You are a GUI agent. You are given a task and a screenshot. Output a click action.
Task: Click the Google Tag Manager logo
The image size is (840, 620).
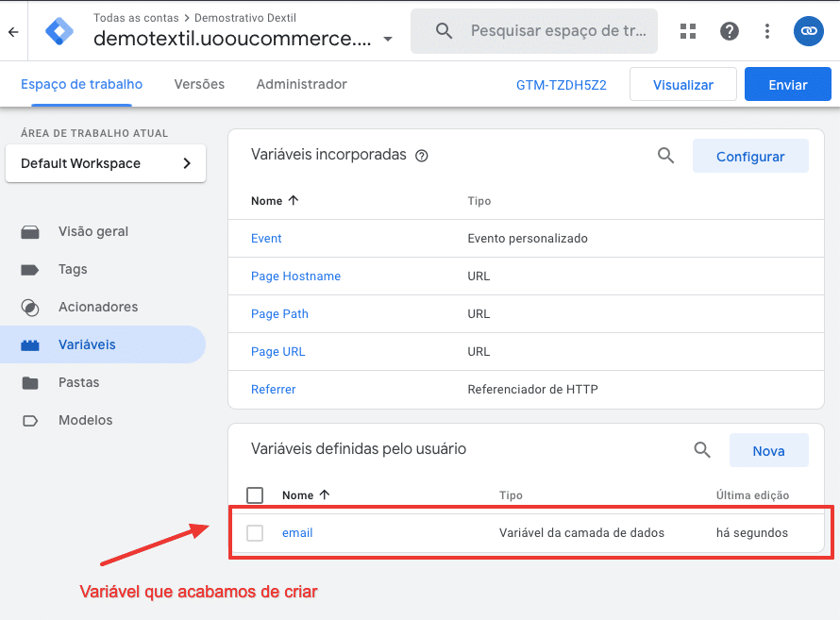(x=59, y=31)
